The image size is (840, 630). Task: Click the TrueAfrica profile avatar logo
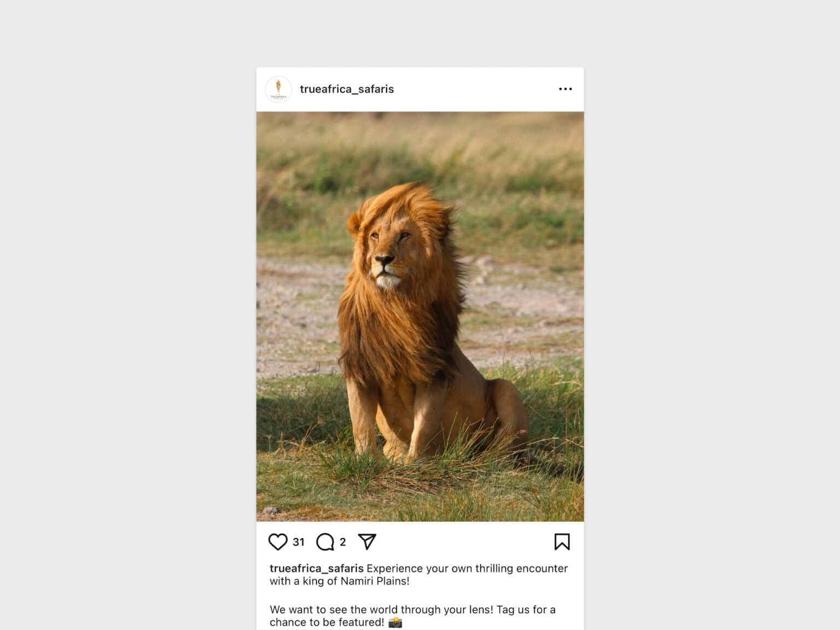pos(278,89)
